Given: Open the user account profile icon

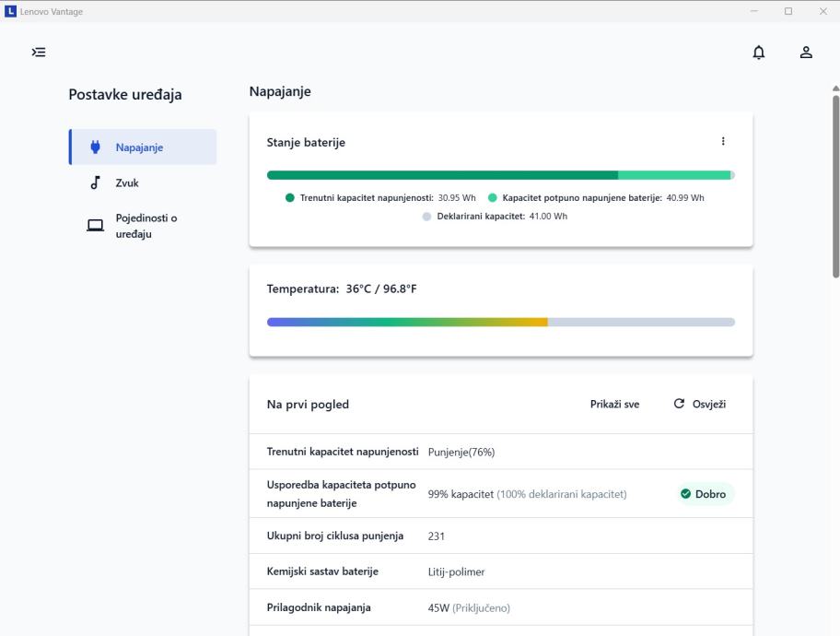Looking at the screenshot, I should 806,53.
